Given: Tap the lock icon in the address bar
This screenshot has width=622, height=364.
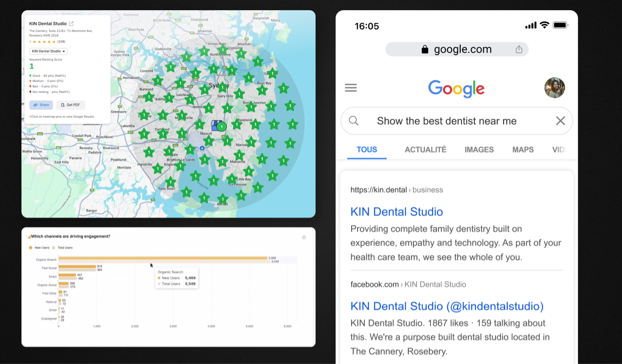Looking at the screenshot, I should 425,49.
